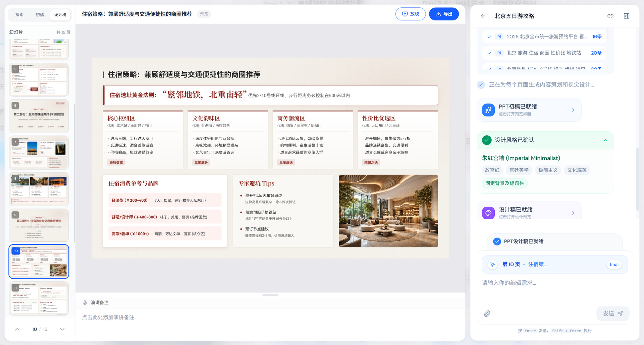The width and height of the screenshot is (644, 345).
Task: Select the 故宫红 style tag
Action: pos(492,170)
